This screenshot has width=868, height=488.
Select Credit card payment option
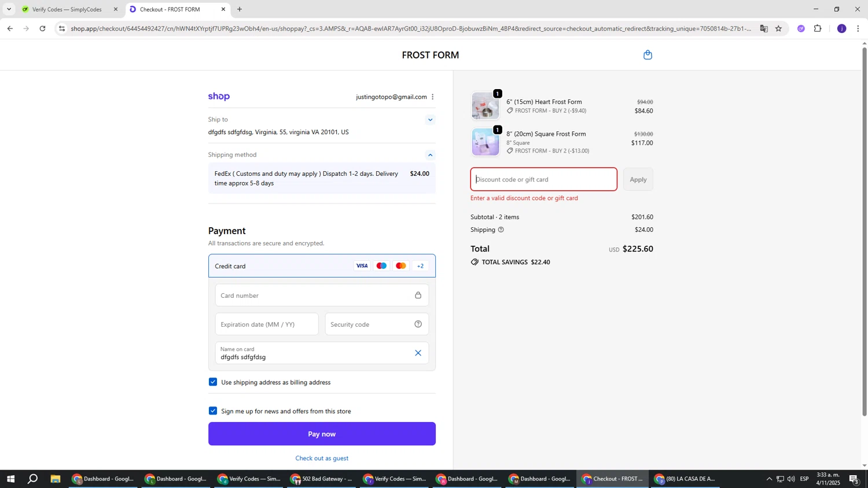322,266
